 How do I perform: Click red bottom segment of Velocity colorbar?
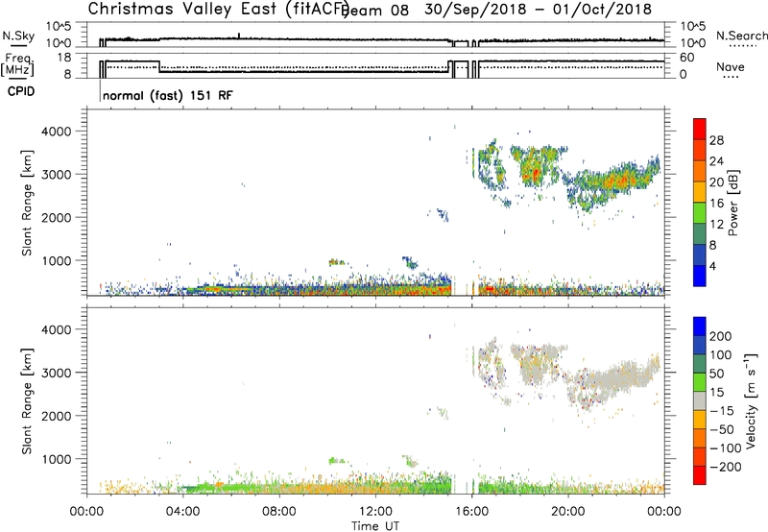click(700, 475)
